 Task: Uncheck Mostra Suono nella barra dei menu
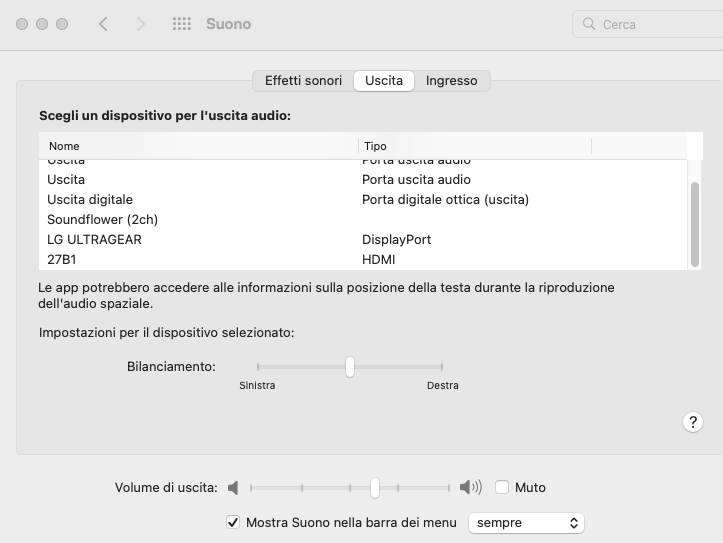click(233, 522)
